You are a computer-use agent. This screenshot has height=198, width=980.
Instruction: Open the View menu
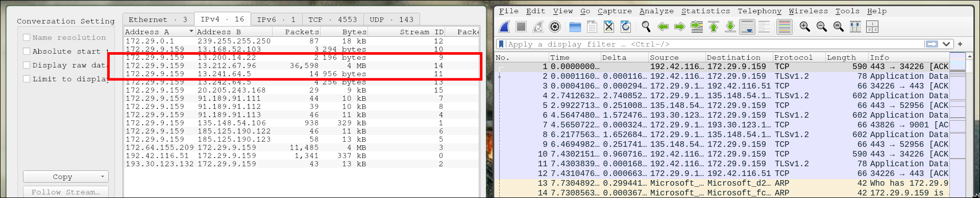[x=562, y=11]
